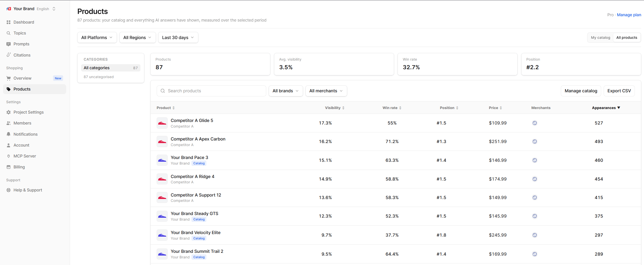Click the 87 uncategorised text
This screenshot has width=644, height=265.
coord(99,77)
